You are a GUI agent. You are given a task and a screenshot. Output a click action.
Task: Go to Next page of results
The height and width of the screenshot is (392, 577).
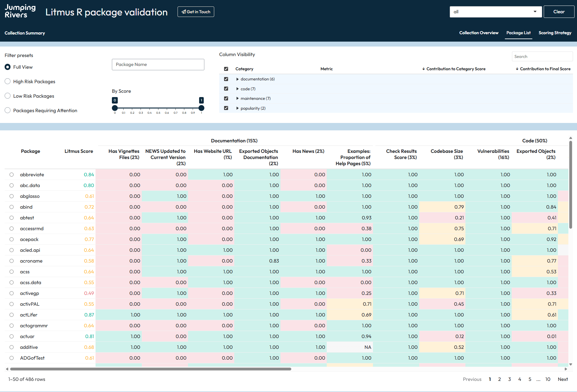[563, 379]
